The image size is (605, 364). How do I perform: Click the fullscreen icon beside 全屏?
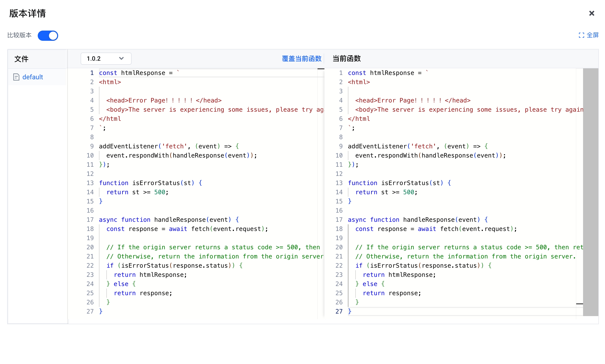pyautogui.click(x=582, y=35)
